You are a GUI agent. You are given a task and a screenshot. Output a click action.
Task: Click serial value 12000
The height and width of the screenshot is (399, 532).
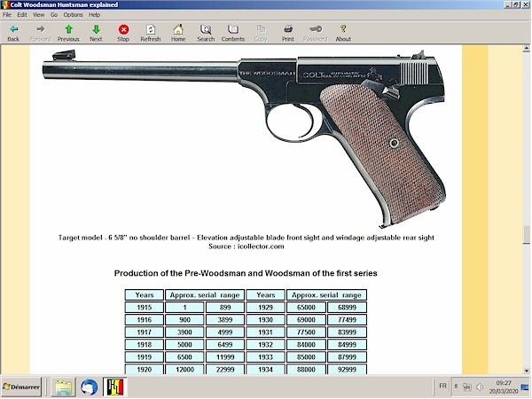click(x=184, y=370)
